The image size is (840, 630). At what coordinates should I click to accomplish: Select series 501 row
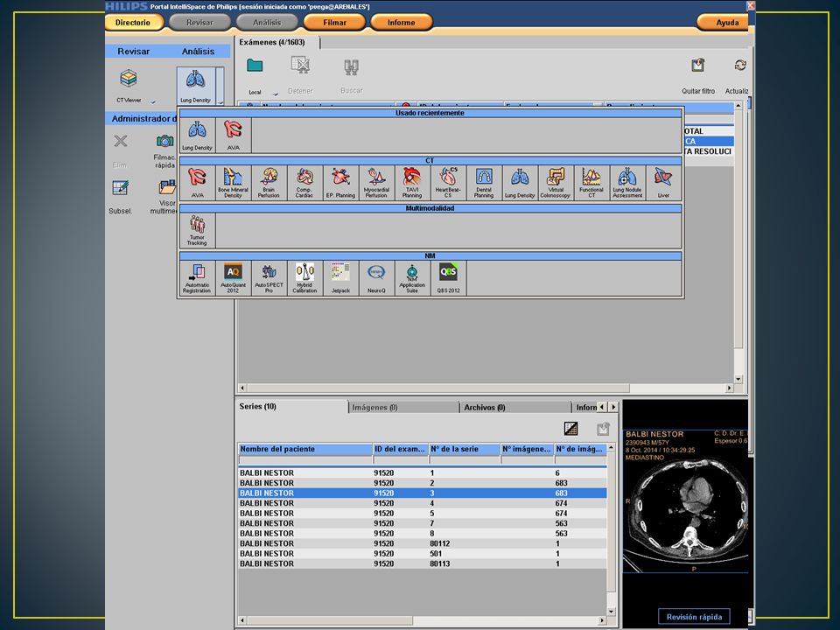pos(422,553)
